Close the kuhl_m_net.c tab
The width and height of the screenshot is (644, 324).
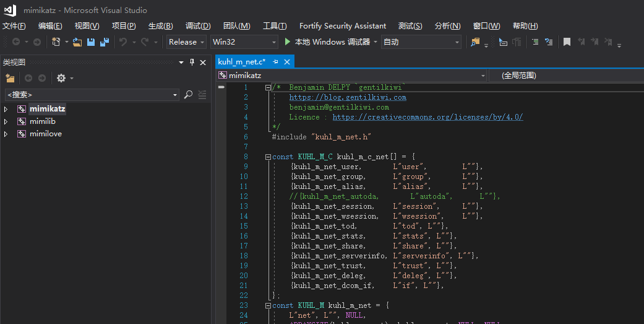(x=287, y=62)
